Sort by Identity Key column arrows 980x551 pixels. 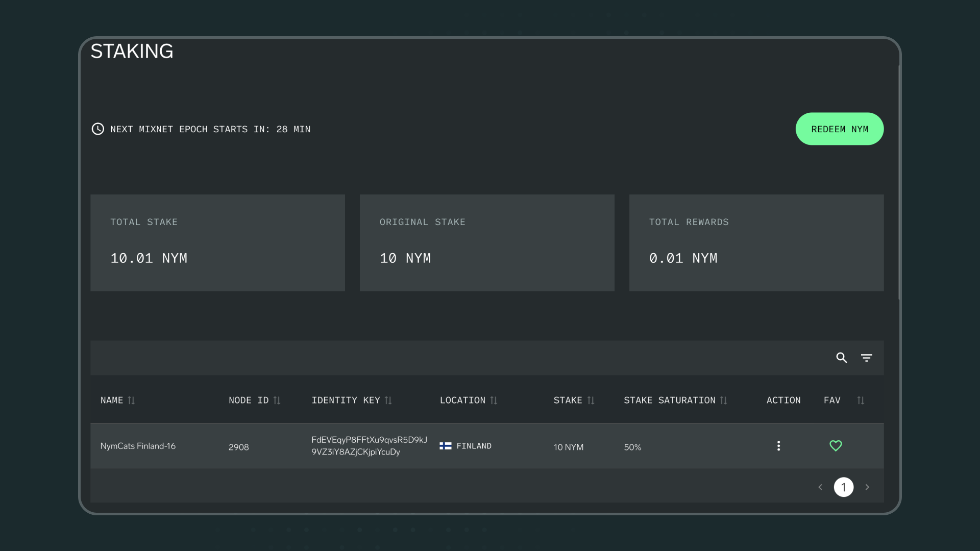coord(388,400)
